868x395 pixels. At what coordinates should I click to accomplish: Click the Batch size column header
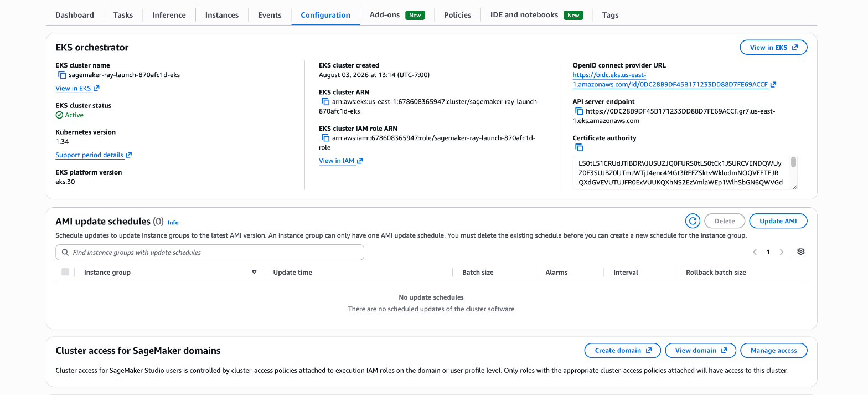[x=478, y=273]
